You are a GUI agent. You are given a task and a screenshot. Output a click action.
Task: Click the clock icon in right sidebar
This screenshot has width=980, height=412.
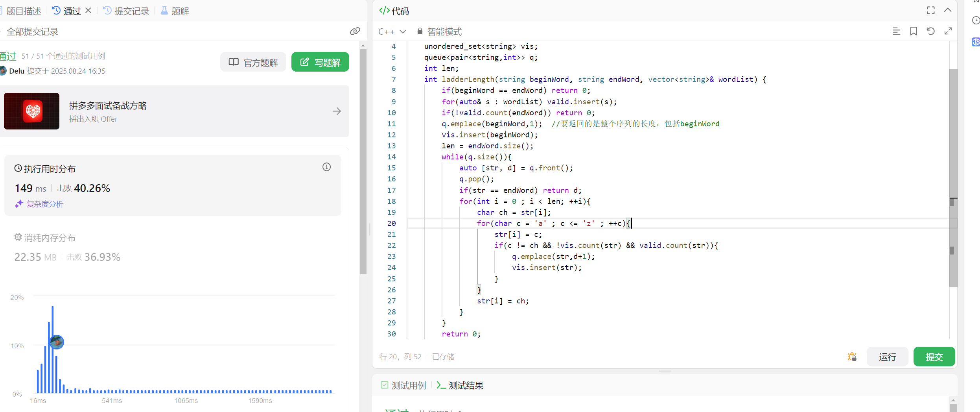pos(975,20)
